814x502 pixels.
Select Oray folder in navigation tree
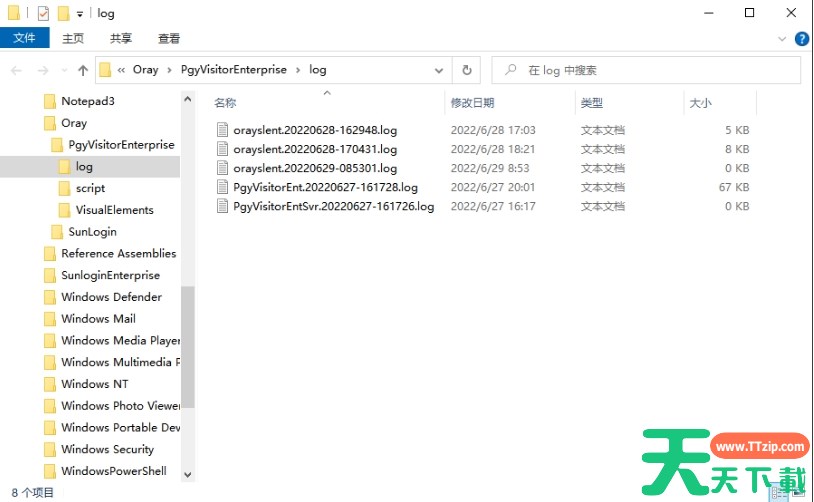pyautogui.click(x=74, y=123)
